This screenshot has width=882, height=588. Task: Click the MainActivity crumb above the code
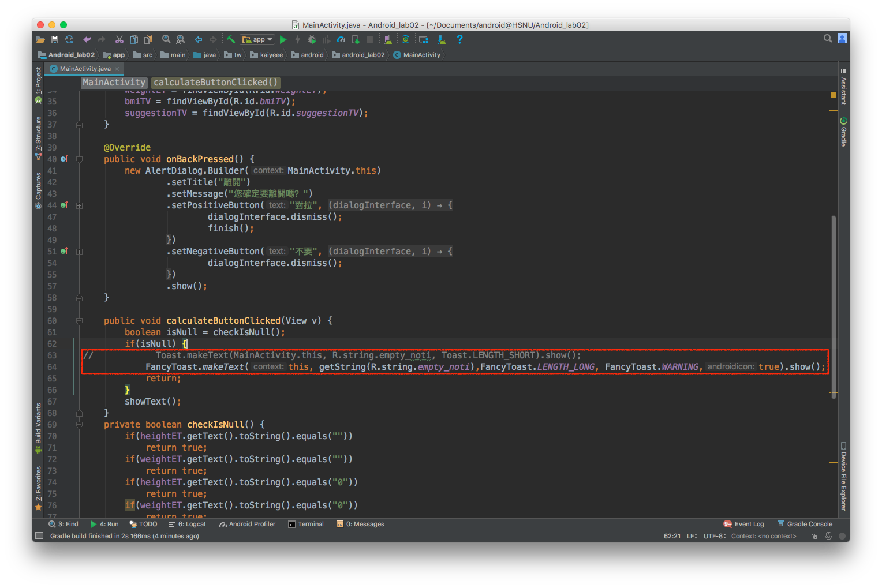[114, 83]
